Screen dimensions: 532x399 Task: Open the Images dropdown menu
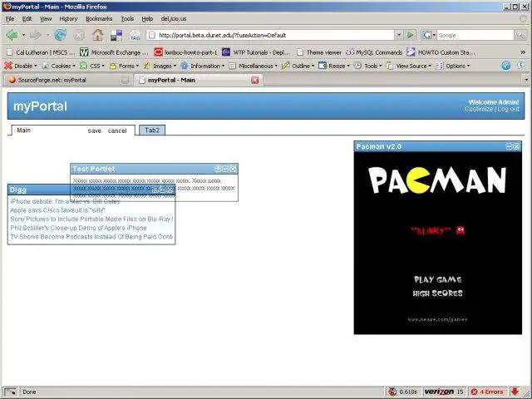(160, 66)
